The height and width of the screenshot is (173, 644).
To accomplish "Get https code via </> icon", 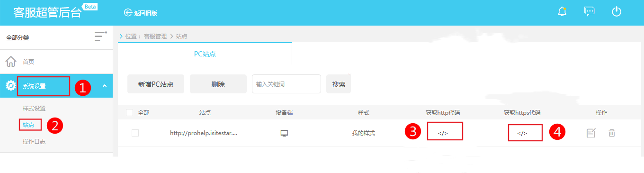I will [522, 133].
